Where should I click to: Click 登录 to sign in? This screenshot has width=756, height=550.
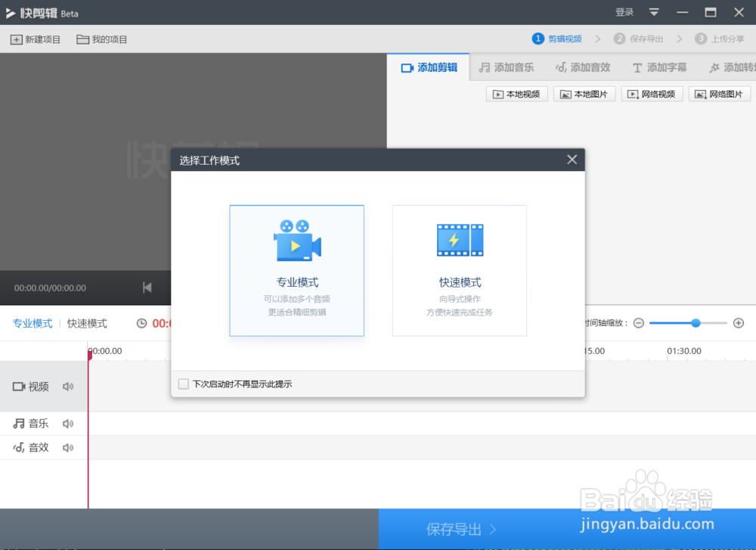(624, 12)
